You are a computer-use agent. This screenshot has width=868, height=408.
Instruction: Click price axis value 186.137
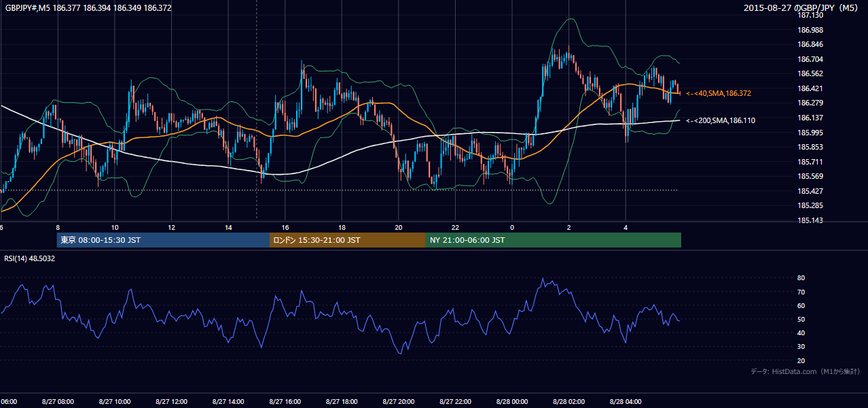point(811,118)
